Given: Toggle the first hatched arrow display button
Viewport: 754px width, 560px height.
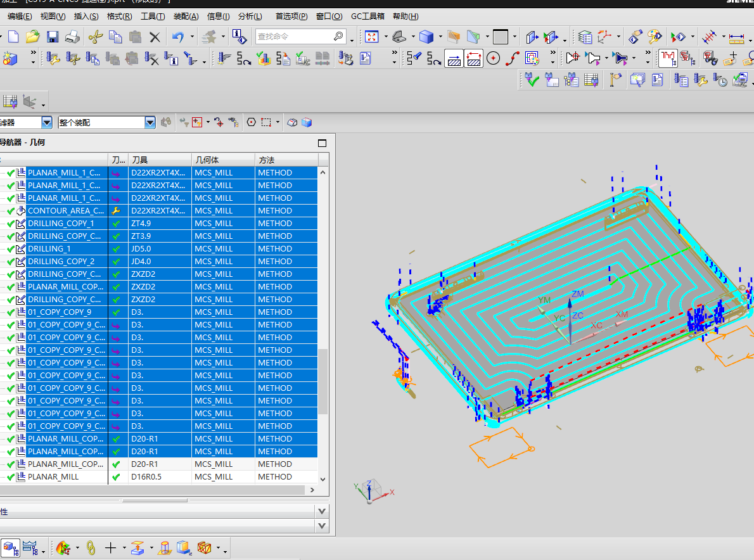Looking at the screenshot, I should pos(454,59).
